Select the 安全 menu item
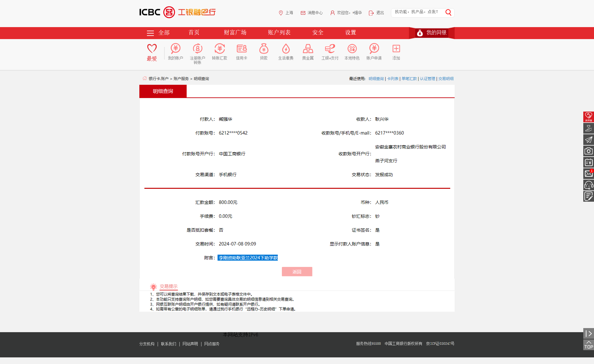Viewport: 594px width, 364px height. tap(318, 33)
